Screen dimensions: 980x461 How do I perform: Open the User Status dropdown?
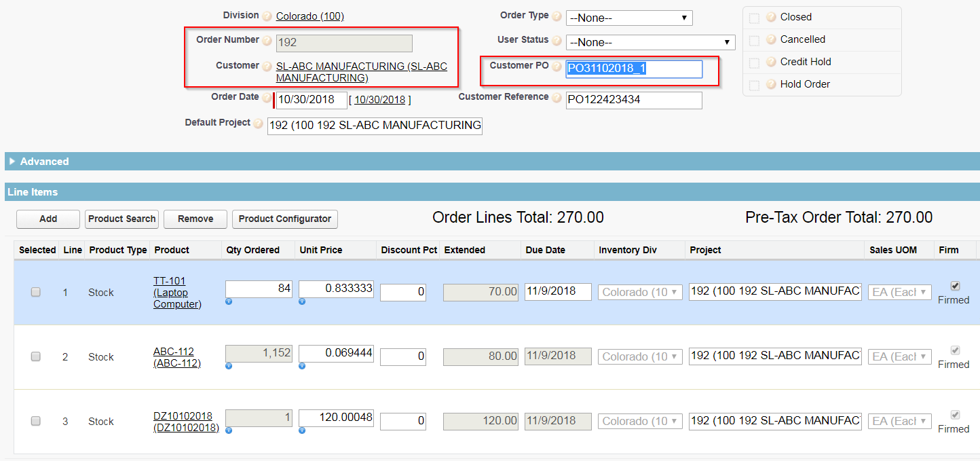click(x=650, y=42)
